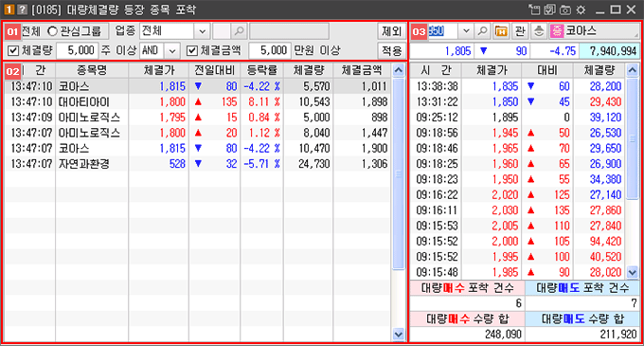Select the 대아티아이 row

[198, 102]
